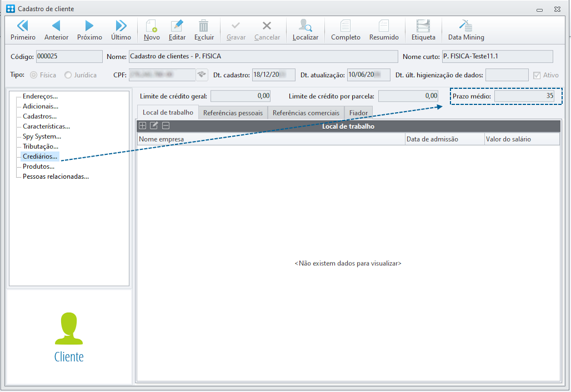This screenshot has height=392, width=571.
Task: Delete record with Excluir trash icon
Action: coord(203,26)
